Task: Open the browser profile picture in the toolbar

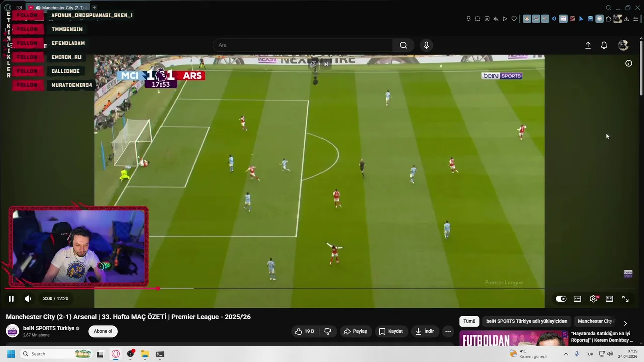Action: [617, 19]
